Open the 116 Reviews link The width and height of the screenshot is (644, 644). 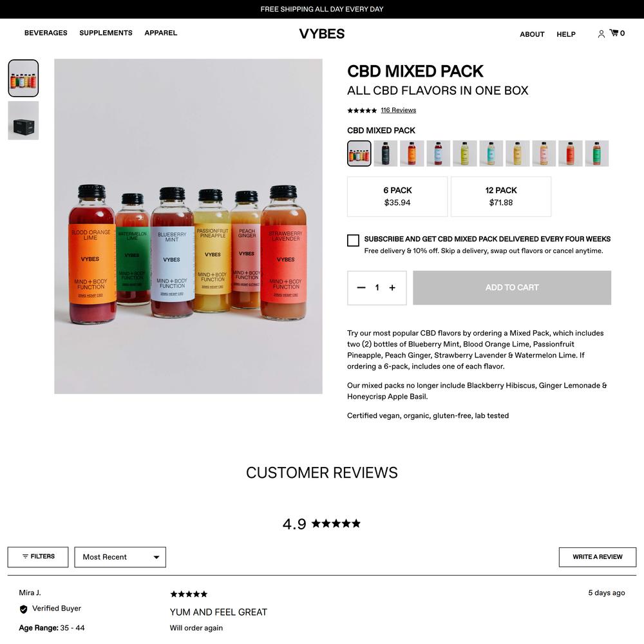coord(398,110)
